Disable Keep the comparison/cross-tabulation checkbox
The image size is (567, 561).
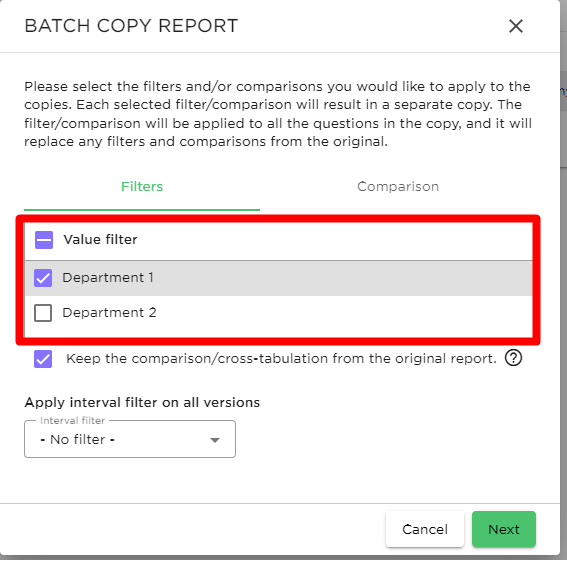43,359
